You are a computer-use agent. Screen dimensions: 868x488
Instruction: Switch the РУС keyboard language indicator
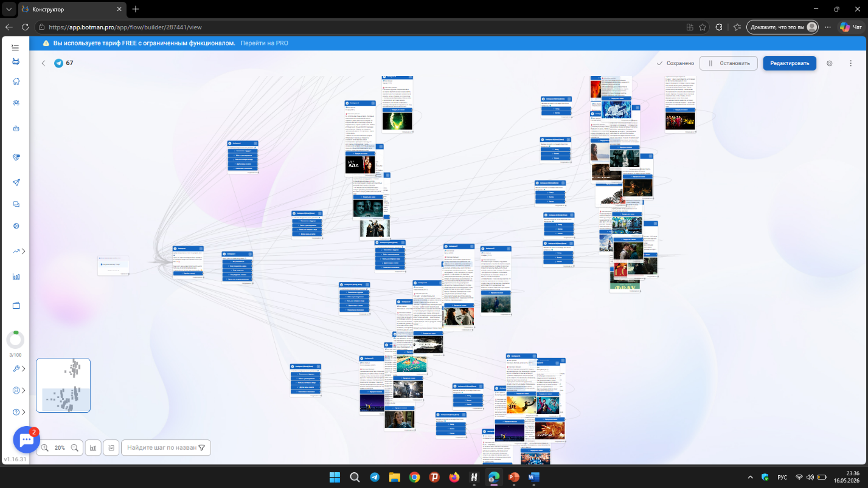[x=783, y=477]
